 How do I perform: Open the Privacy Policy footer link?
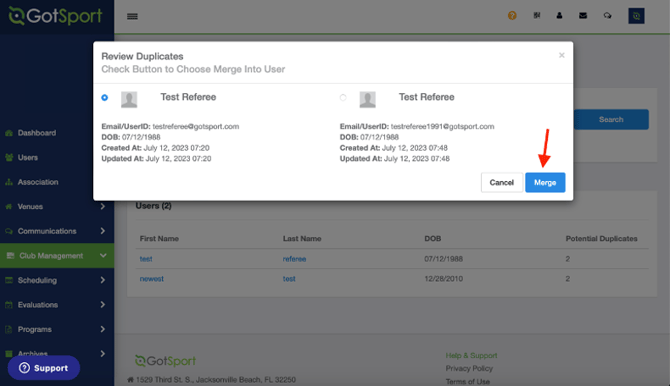469,368
